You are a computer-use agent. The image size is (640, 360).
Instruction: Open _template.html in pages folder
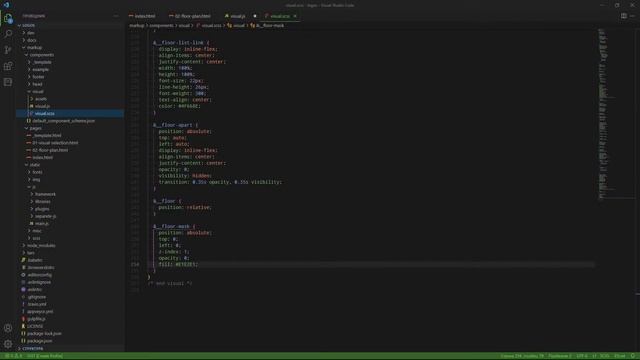pos(47,136)
